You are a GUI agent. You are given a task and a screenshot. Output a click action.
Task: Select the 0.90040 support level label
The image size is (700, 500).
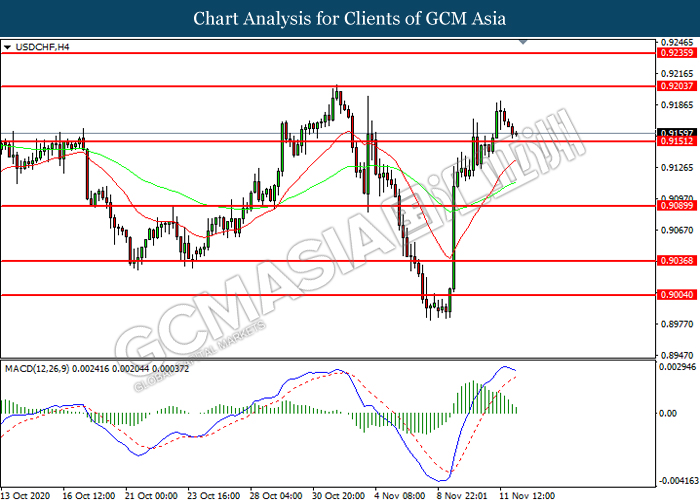point(677,295)
